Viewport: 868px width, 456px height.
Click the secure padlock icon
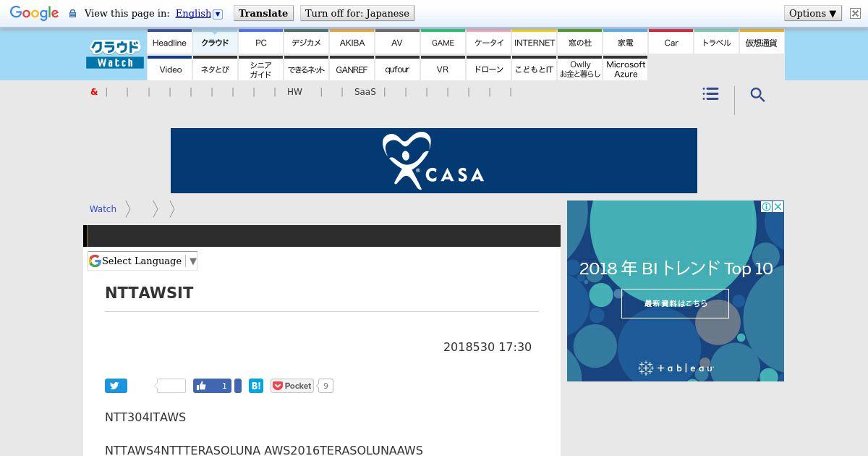click(x=72, y=14)
